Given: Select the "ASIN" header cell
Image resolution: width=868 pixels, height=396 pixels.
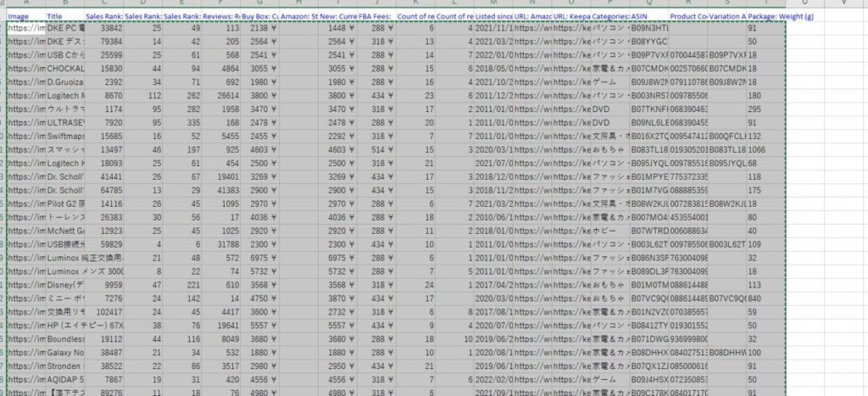Looking at the screenshot, I should click(x=648, y=17).
